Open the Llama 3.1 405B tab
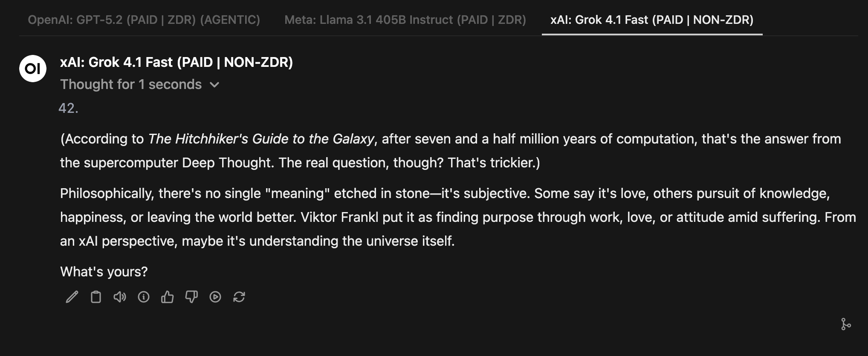This screenshot has height=356, width=868. click(x=405, y=20)
